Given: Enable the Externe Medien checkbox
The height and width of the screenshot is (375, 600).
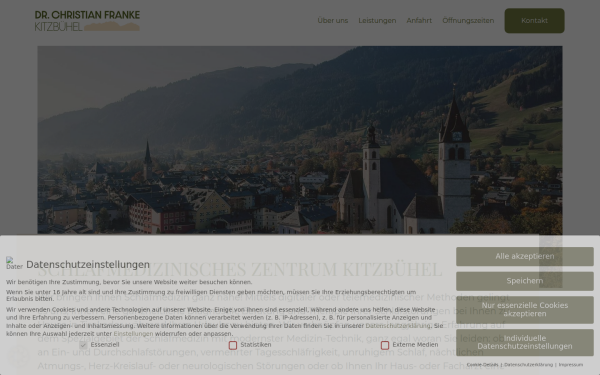Looking at the screenshot, I should 385,345.
